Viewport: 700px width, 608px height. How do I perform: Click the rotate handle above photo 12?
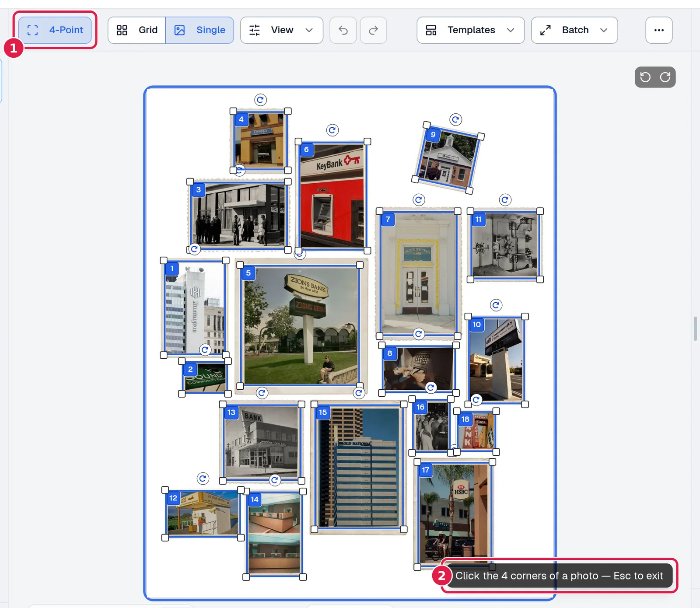coord(203,479)
